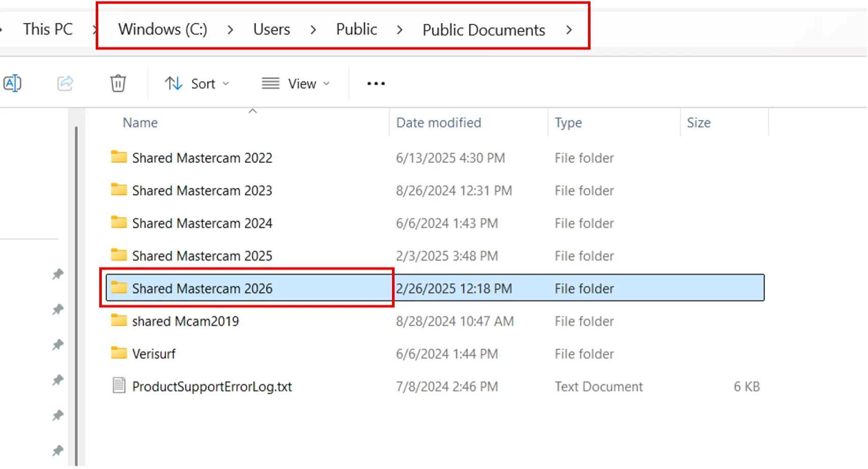Click folder icon of Shared Mastercam 2022

point(119,157)
